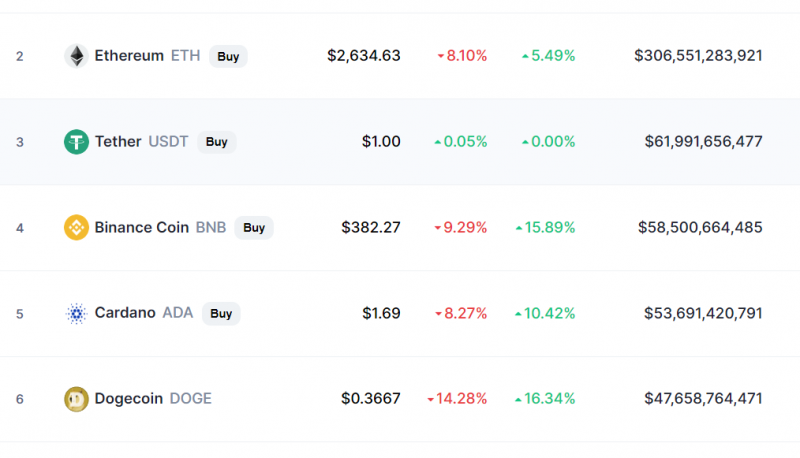Click the Dogecoin shiba logo icon

point(77,399)
